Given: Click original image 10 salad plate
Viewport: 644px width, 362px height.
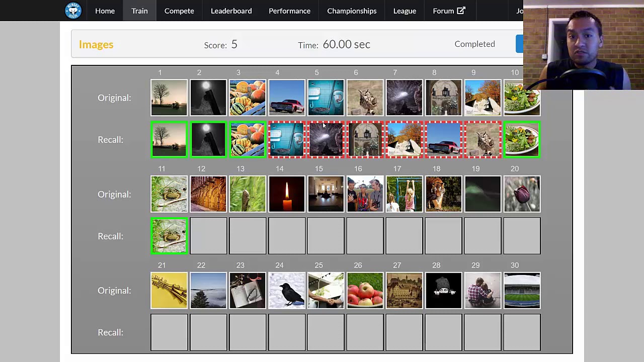Looking at the screenshot, I should tap(522, 98).
